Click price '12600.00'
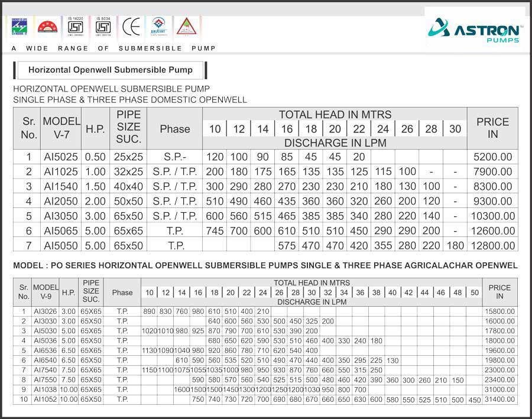The width and height of the screenshot is (532, 419). click(492, 230)
